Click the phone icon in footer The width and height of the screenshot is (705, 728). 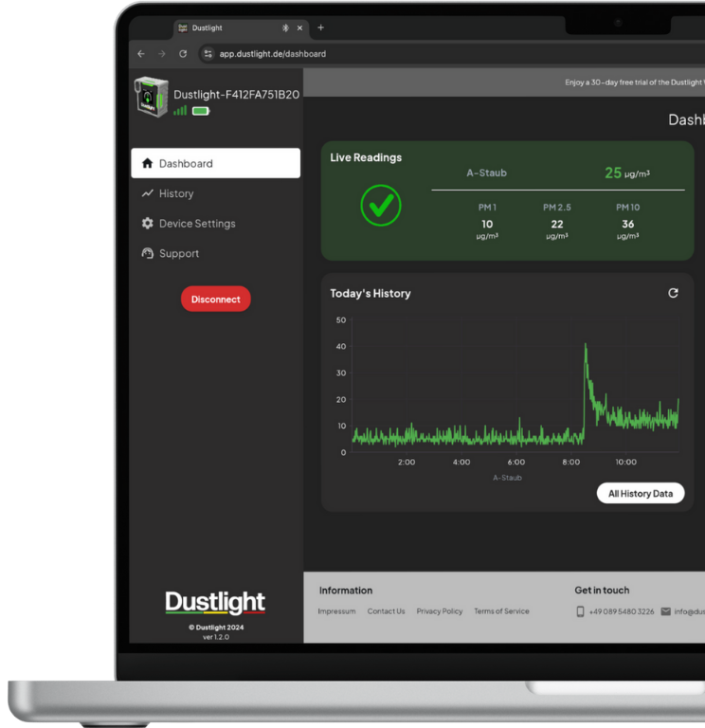pos(580,611)
